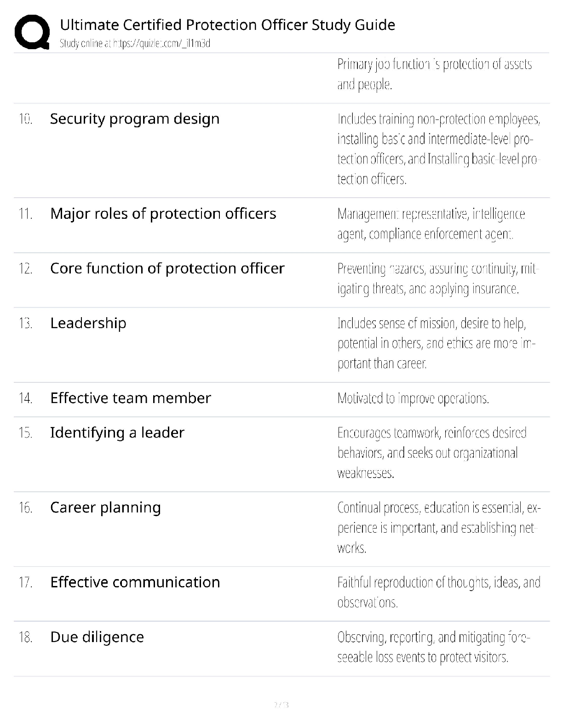The height and width of the screenshot is (728, 563).
Task: Click row number 10 label
Action: pyautogui.click(x=25, y=119)
